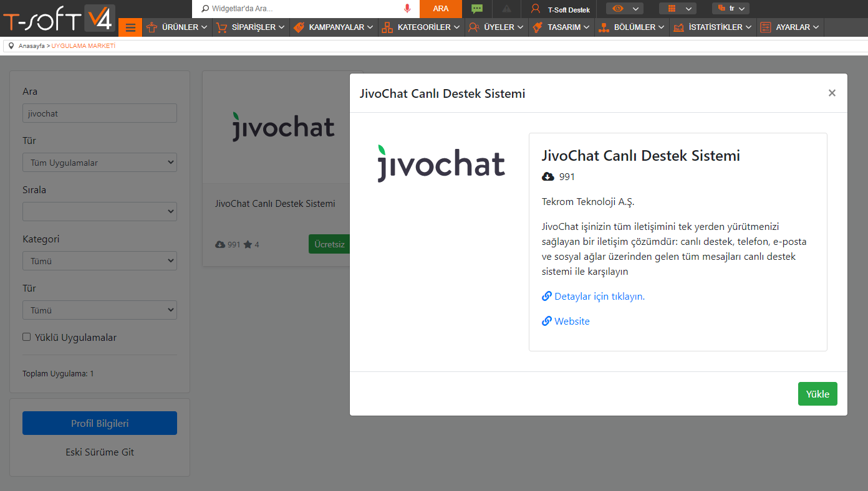The width and height of the screenshot is (868, 491).
Task: Open the Kategori dropdown
Action: (100, 261)
